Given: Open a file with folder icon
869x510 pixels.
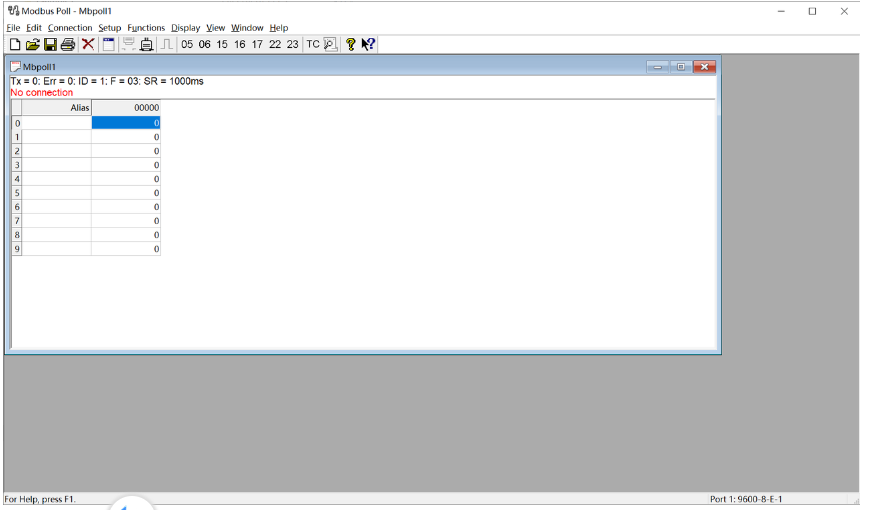Looking at the screenshot, I should point(33,44).
